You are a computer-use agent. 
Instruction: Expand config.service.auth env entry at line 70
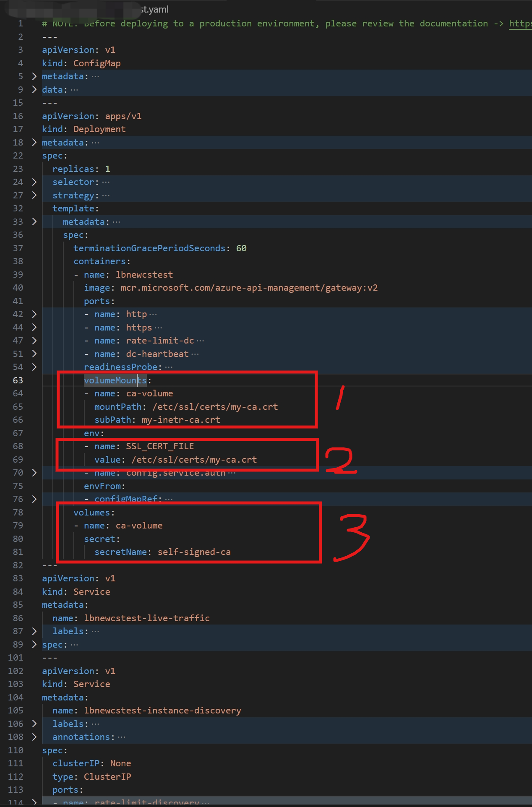click(x=34, y=473)
